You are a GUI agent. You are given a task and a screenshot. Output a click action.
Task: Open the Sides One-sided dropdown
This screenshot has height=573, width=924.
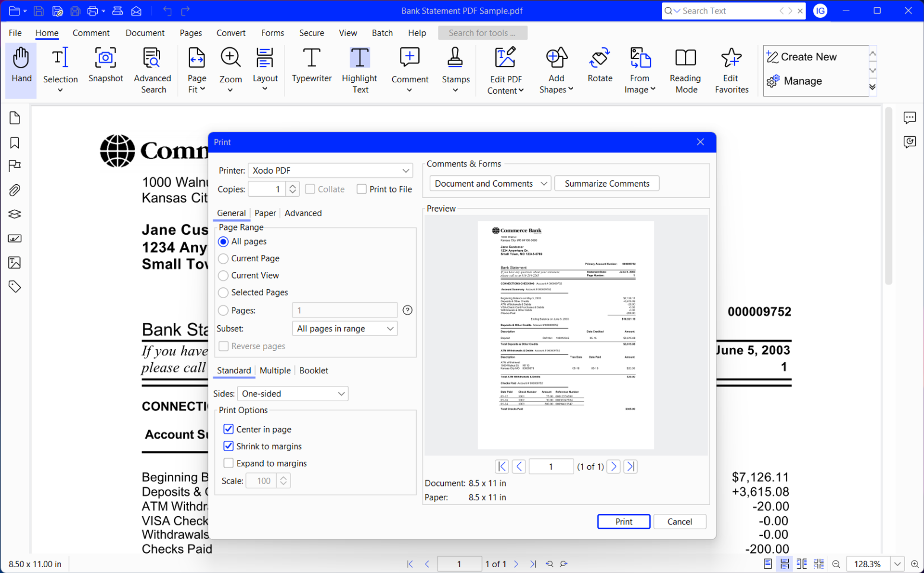293,394
